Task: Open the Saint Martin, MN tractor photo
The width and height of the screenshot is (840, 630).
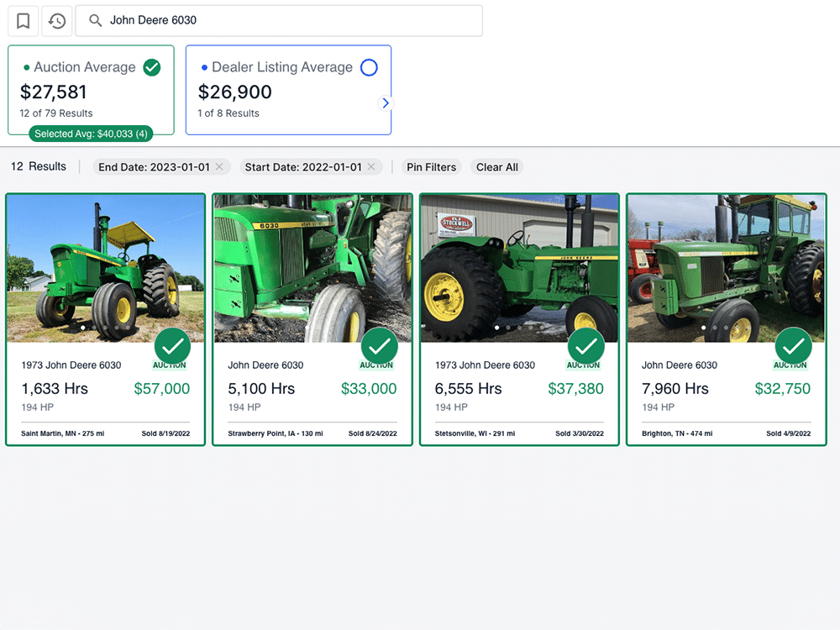Action: coord(106,269)
